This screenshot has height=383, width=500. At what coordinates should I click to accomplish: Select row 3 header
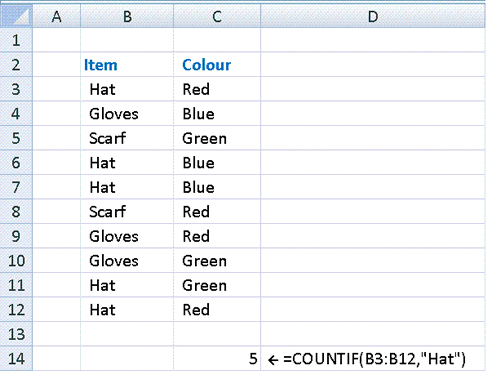[x=16, y=89]
